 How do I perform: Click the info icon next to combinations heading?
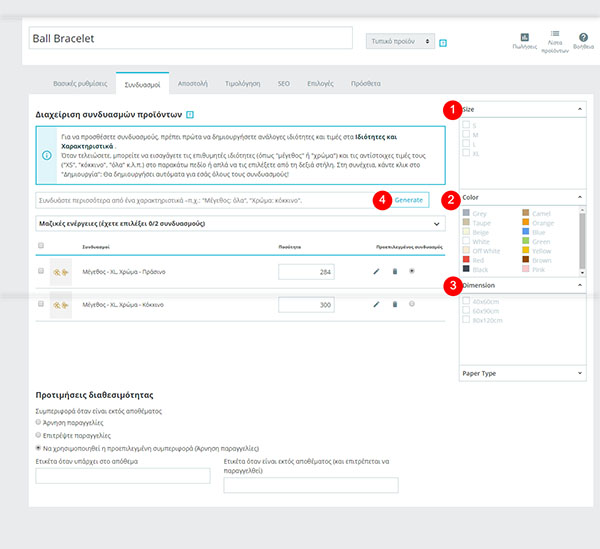pyautogui.click(x=190, y=114)
